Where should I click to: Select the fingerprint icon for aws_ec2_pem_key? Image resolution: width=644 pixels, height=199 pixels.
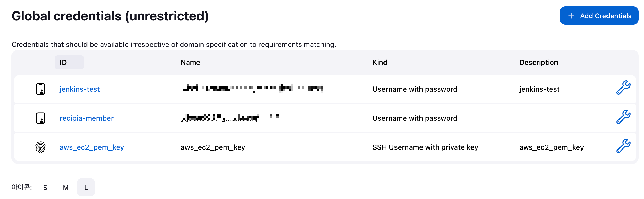[x=41, y=147]
